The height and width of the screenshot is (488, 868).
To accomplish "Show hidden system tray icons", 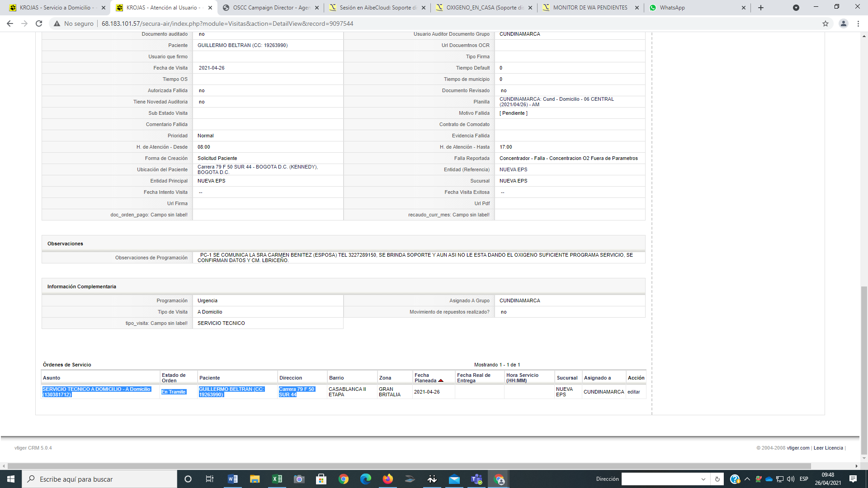I will pyautogui.click(x=747, y=479).
